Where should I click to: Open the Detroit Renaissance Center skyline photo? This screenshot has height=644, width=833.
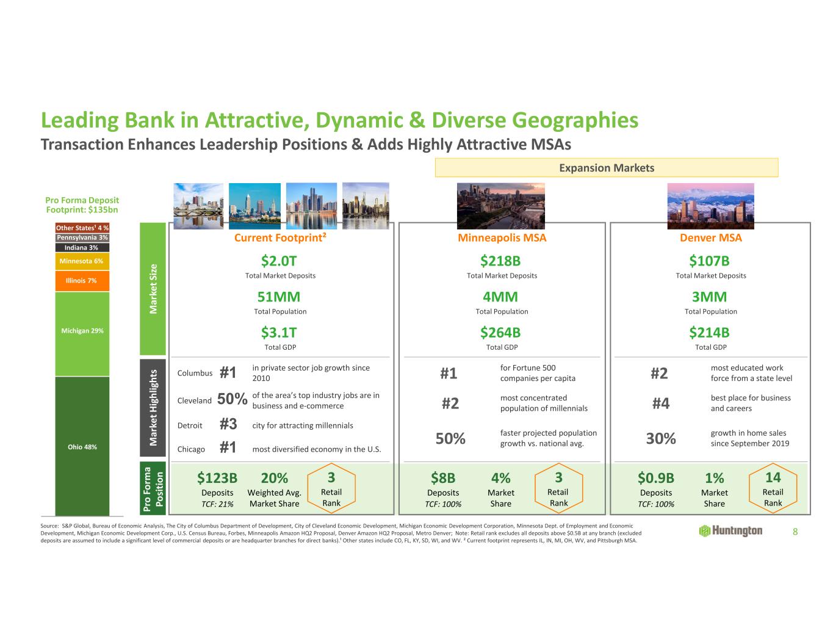(x=311, y=206)
